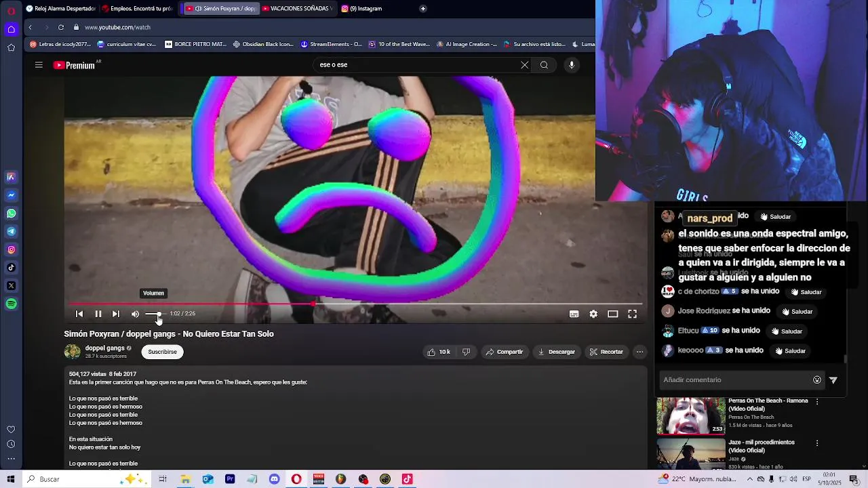868x488 pixels.
Task: Open the Letras de icody2077 bookmark
Action: point(60,44)
